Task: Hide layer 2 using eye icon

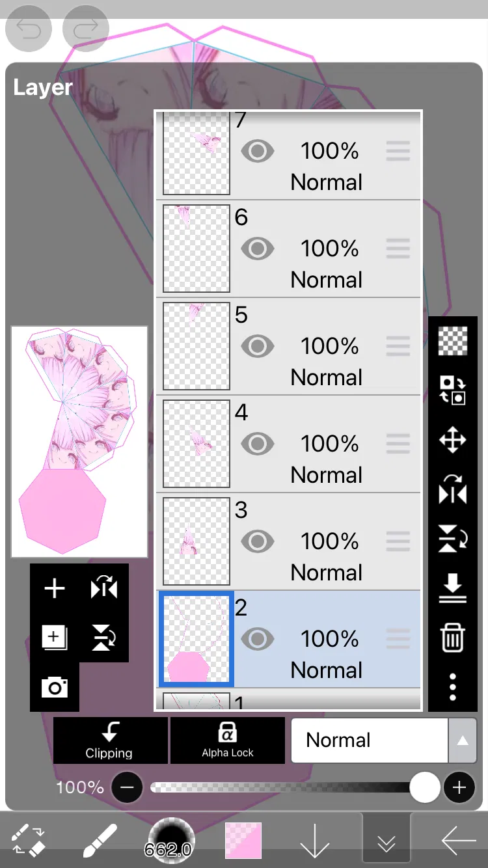Action: coord(258,640)
